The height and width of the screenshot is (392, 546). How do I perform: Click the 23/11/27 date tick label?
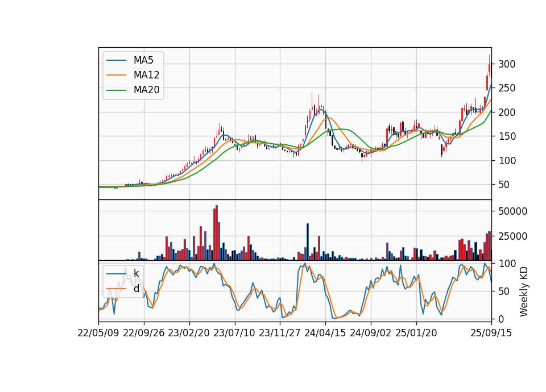coord(280,333)
